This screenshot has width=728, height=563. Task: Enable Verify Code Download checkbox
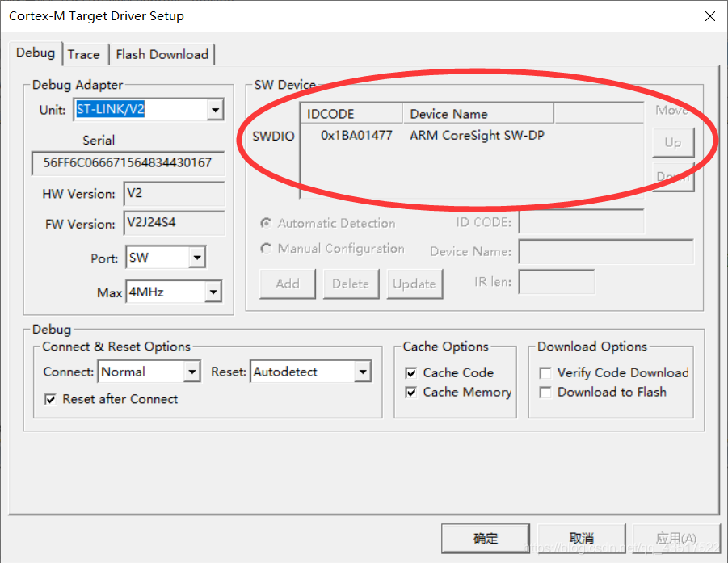tap(545, 372)
